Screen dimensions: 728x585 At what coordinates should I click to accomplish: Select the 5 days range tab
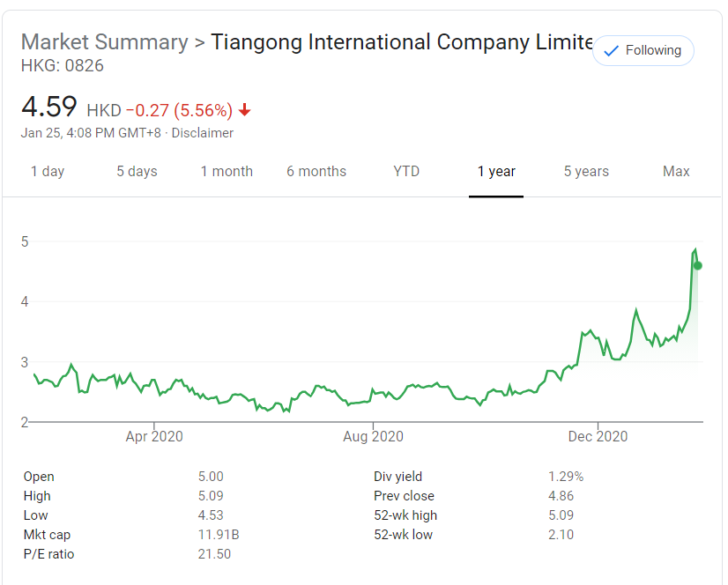pos(137,171)
